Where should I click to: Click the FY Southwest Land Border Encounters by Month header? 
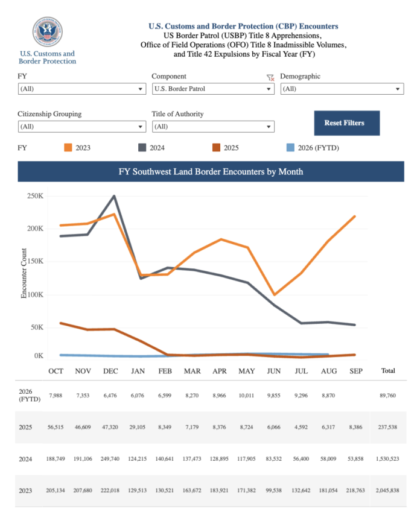coord(211,171)
